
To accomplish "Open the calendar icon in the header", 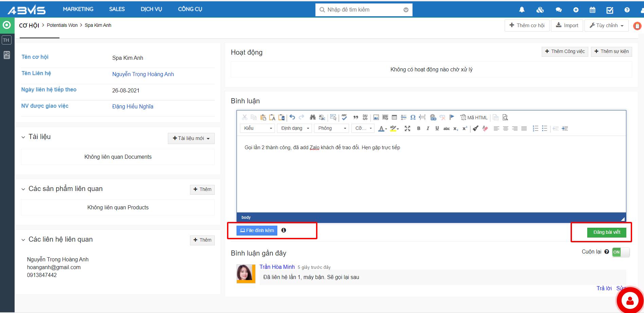I will pos(592,10).
